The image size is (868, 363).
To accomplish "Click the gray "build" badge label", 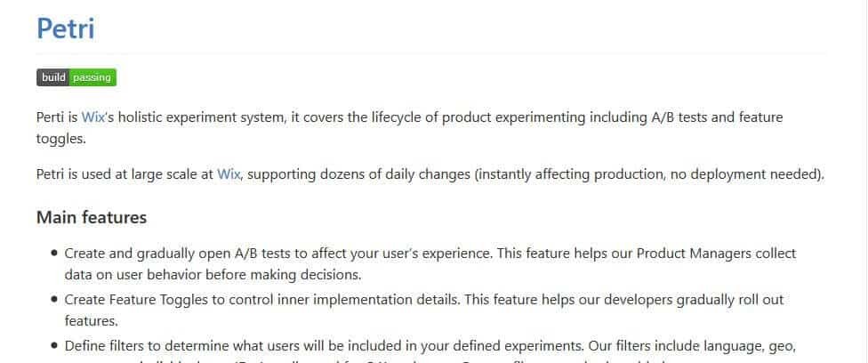I will click(53, 77).
